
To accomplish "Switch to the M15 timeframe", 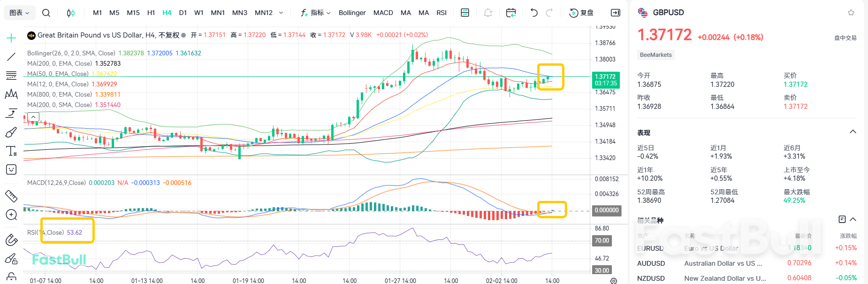I will 133,13.
